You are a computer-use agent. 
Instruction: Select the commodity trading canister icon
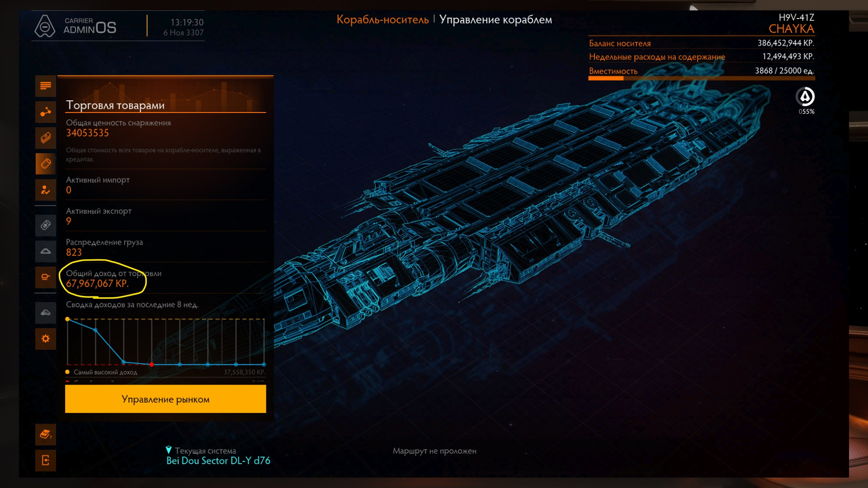(x=46, y=164)
